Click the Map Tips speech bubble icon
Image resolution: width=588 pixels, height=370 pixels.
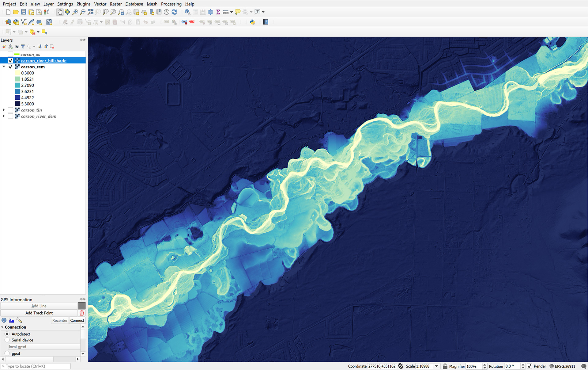coord(238,12)
